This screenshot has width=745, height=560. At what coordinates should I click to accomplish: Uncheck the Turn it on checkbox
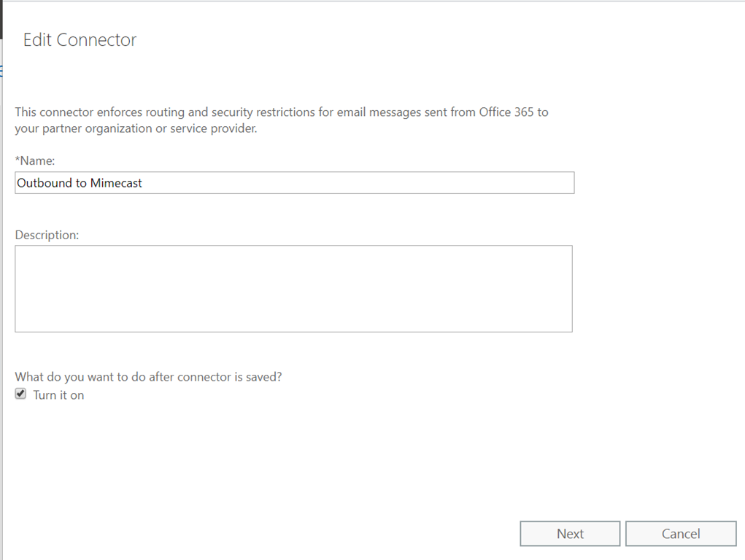[20, 394]
